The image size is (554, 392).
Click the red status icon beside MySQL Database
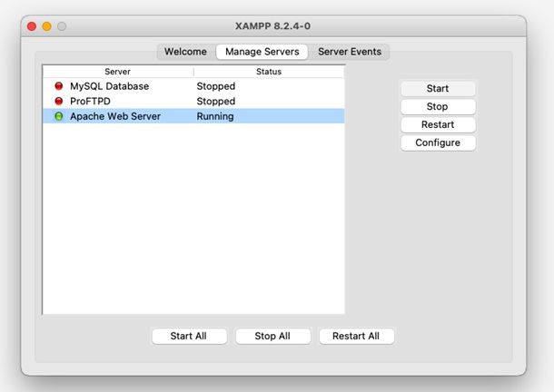[59, 86]
